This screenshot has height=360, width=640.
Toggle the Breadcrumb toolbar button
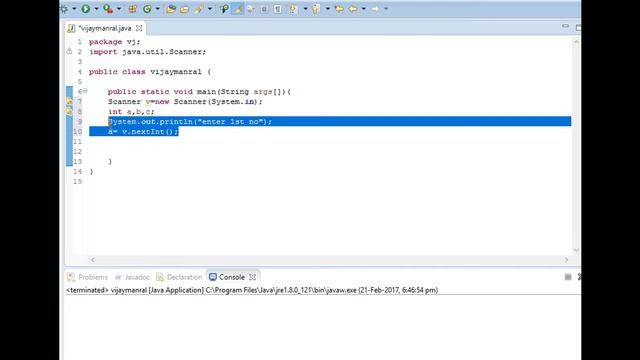[x=224, y=9]
